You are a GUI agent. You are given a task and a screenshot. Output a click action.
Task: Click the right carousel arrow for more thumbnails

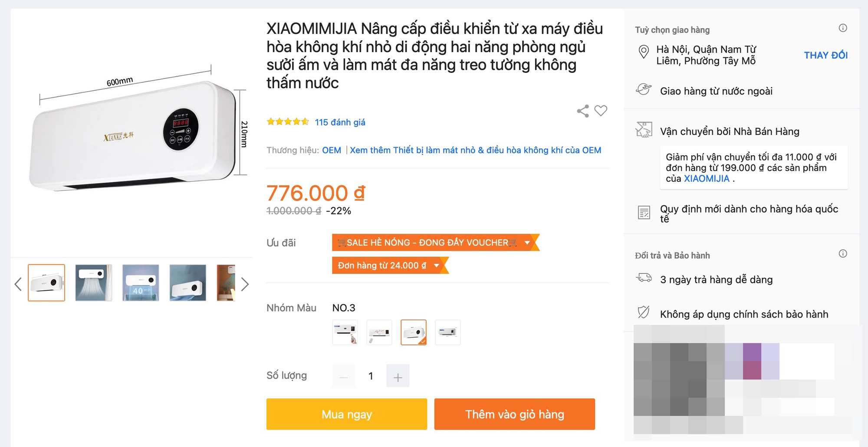pos(245,284)
